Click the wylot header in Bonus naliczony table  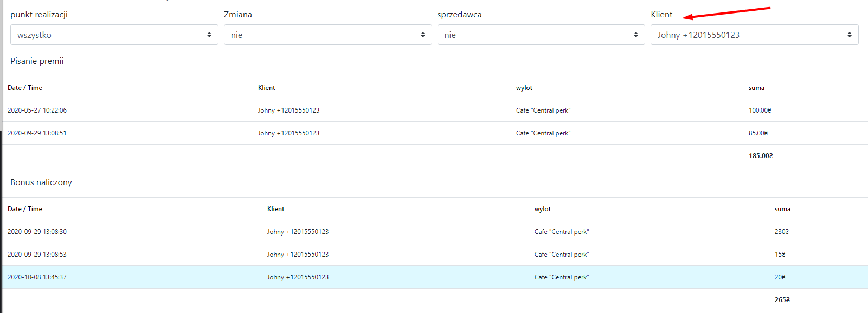coord(542,209)
